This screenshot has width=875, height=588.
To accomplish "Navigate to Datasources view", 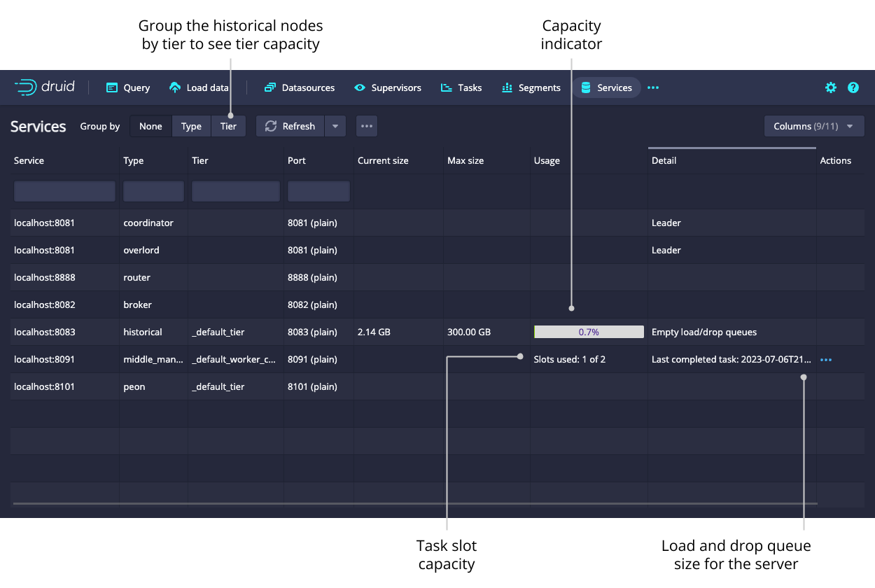I will click(x=300, y=87).
